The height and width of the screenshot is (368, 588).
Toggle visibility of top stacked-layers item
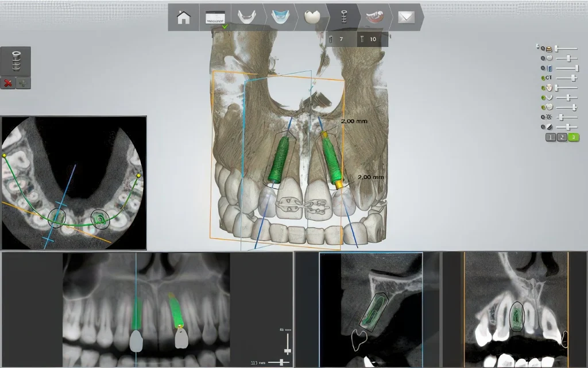coord(543,49)
